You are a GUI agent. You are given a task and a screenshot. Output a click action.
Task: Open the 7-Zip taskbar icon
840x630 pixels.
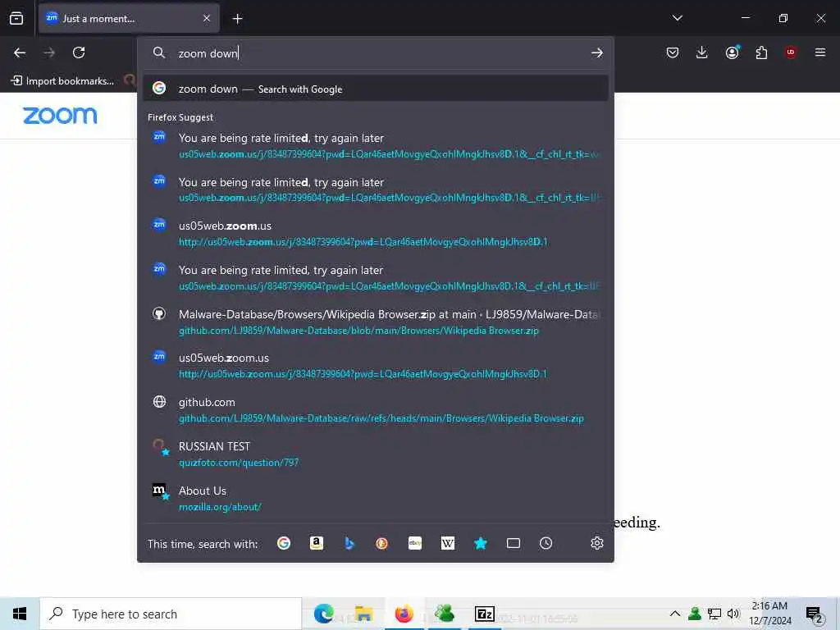point(484,614)
